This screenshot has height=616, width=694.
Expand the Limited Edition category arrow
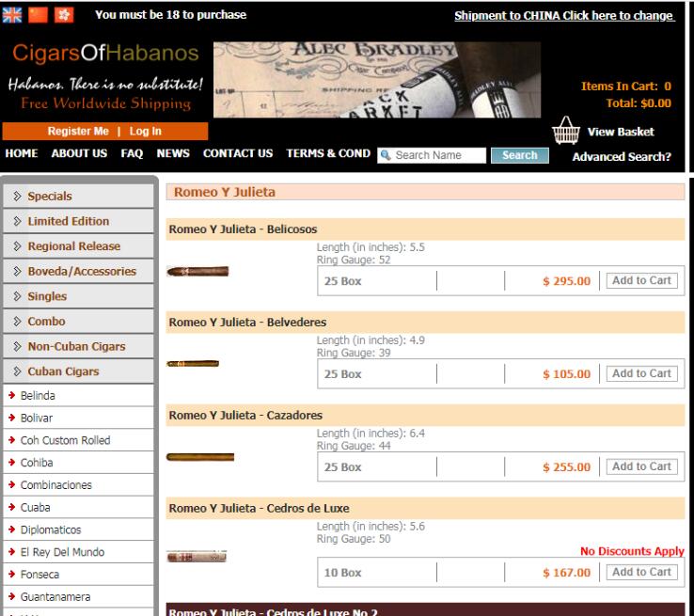click(17, 221)
